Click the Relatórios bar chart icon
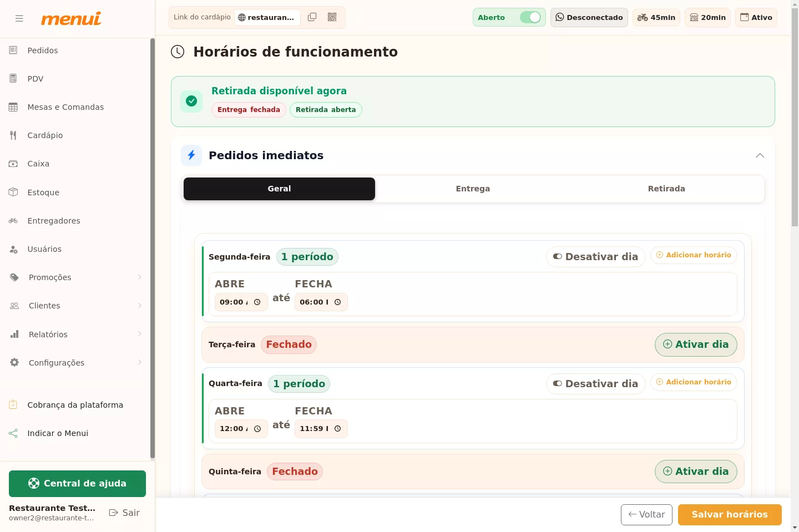Image resolution: width=799 pixels, height=532 pixels. [14, 334]
